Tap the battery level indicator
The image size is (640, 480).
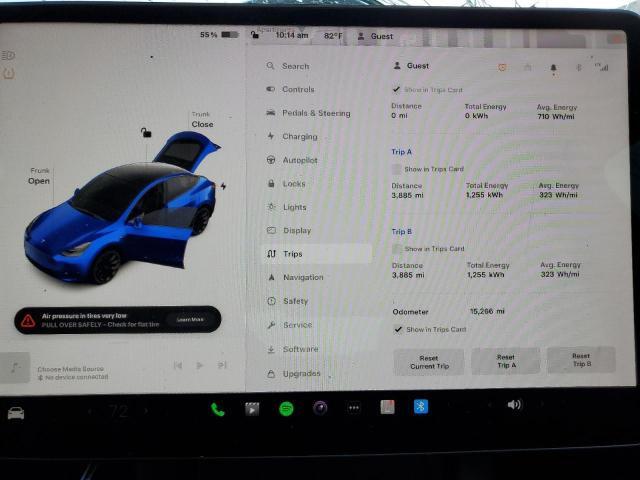pyautogui.click(x=220, y=35)
